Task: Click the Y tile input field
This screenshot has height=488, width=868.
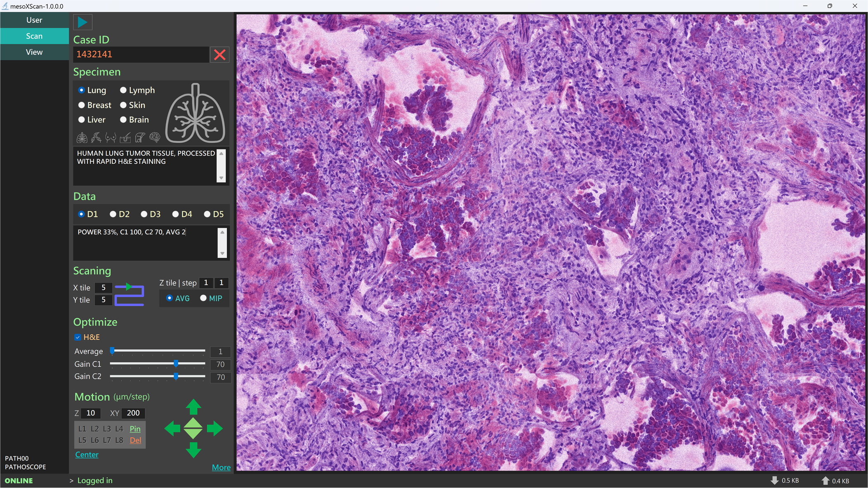Action: 104,300
